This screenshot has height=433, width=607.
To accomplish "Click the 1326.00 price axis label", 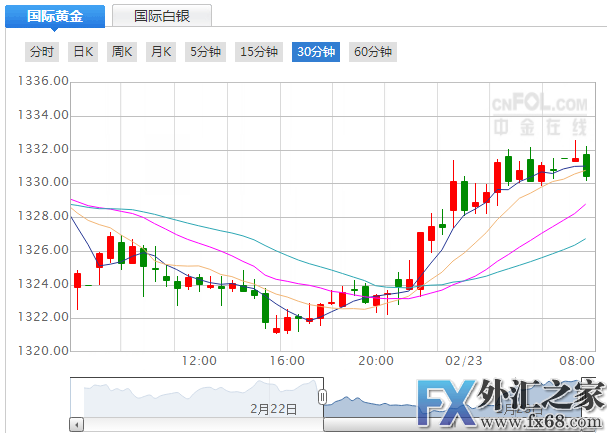I will [x=43, y=250].
